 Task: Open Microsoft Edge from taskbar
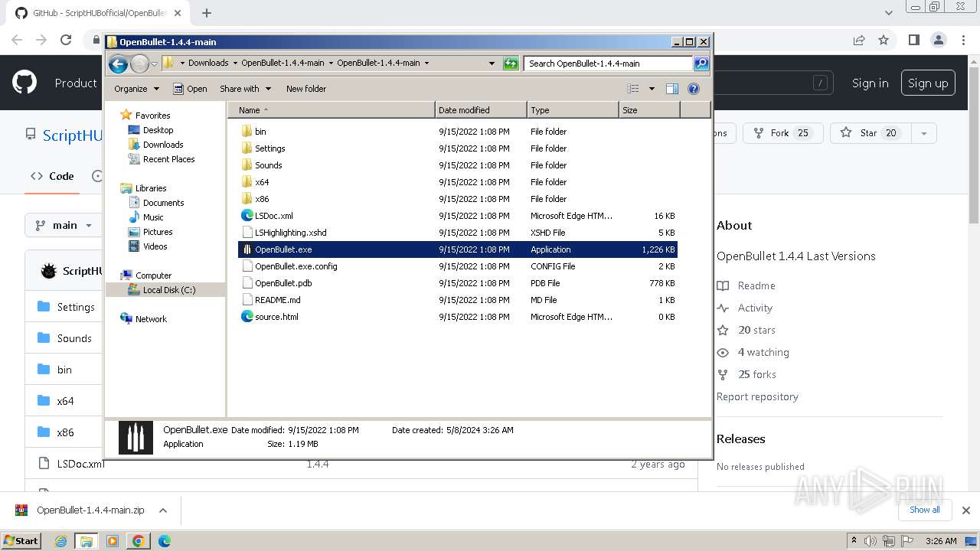point(164,541)
